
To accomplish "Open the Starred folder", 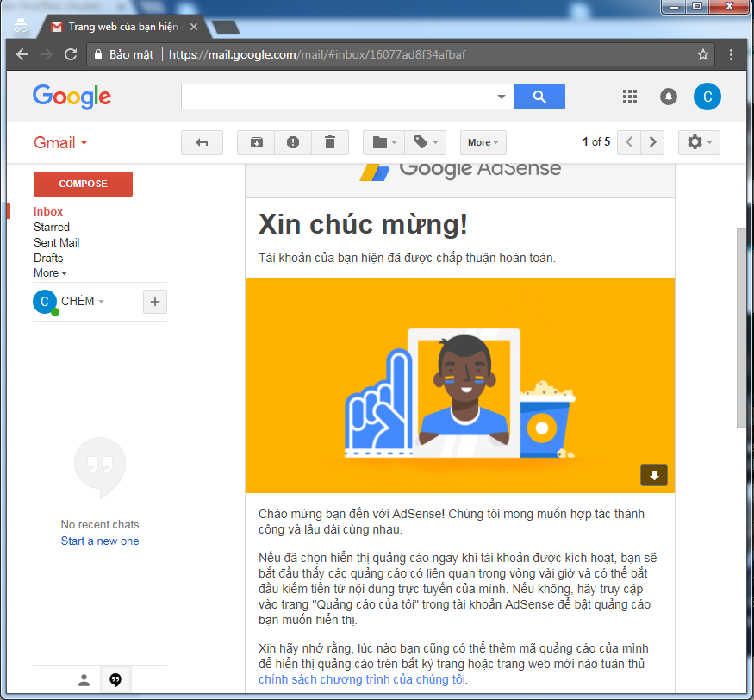I will 52,227.
